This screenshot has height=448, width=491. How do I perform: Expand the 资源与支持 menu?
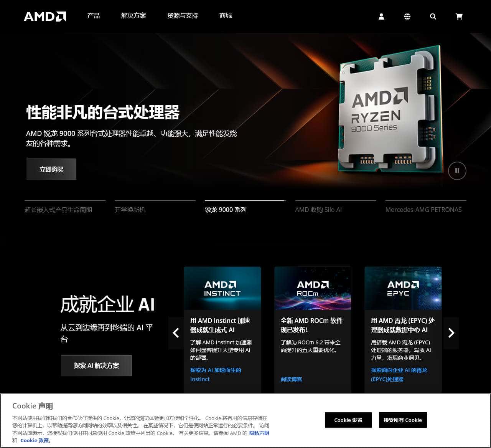183,16
